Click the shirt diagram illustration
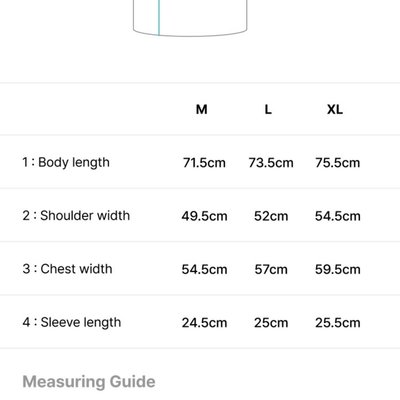The image size is (400, 400). pyautogui.click(x=190, y=18)
